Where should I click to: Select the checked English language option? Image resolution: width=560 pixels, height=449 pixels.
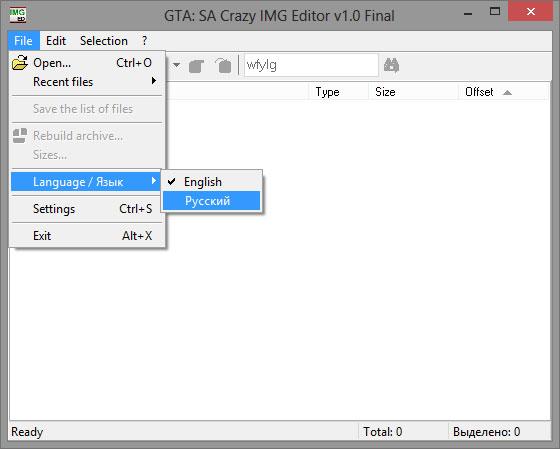(212, 182)
